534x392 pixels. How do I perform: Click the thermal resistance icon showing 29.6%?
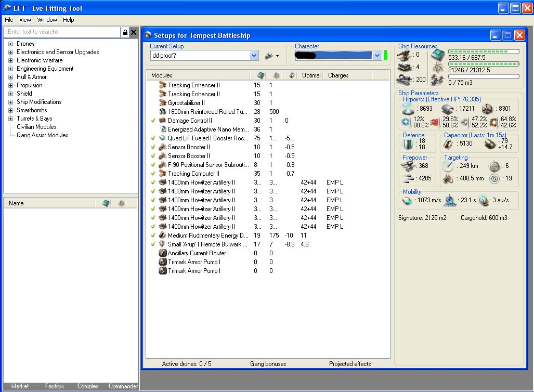pyautogui.click(x=435, y=122)
